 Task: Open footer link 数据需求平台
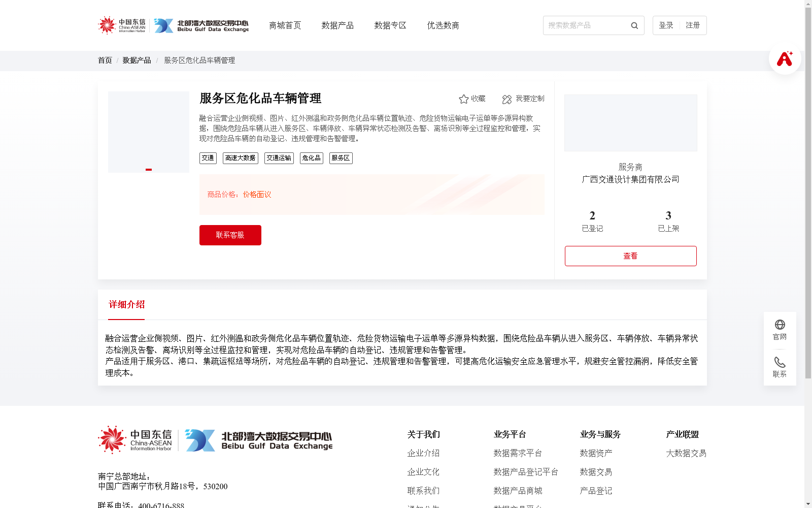(518, 453)
